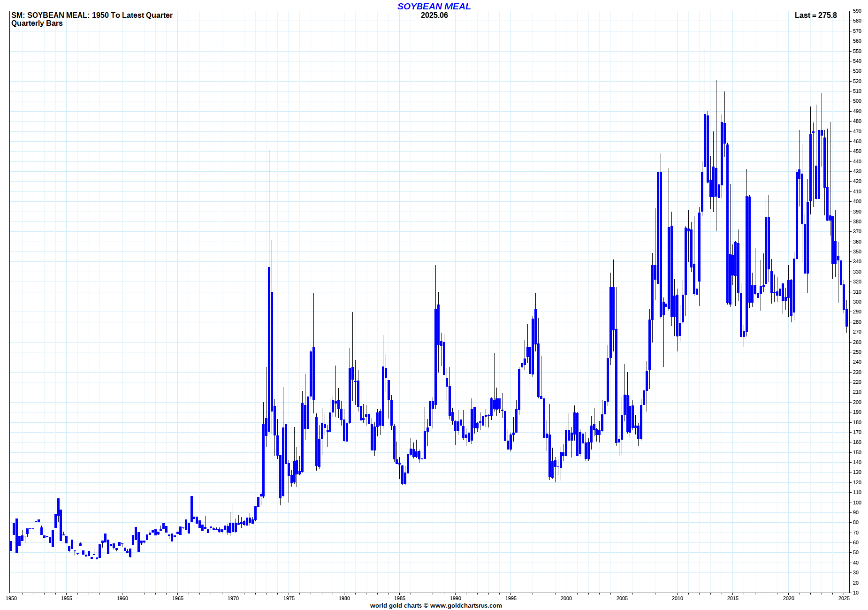Click the 1990 x-axis year label

456,598
